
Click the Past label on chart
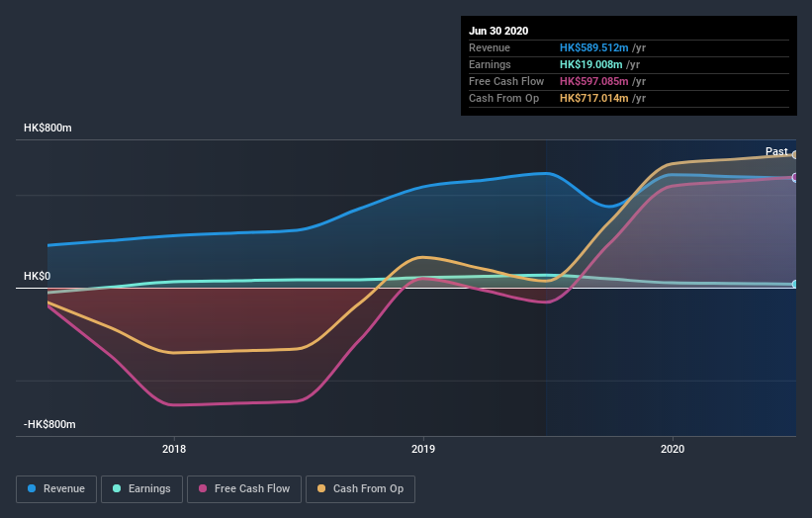[776, 151]
